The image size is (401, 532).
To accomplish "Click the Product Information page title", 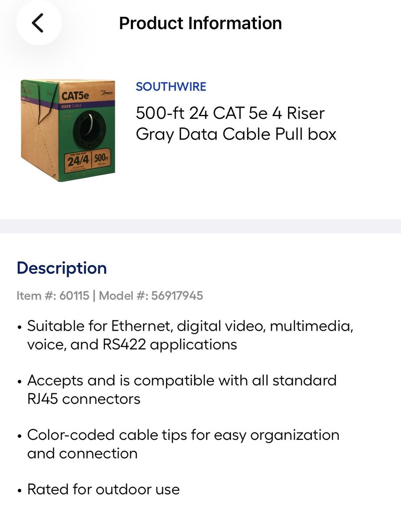I will (x=200, y=23).
